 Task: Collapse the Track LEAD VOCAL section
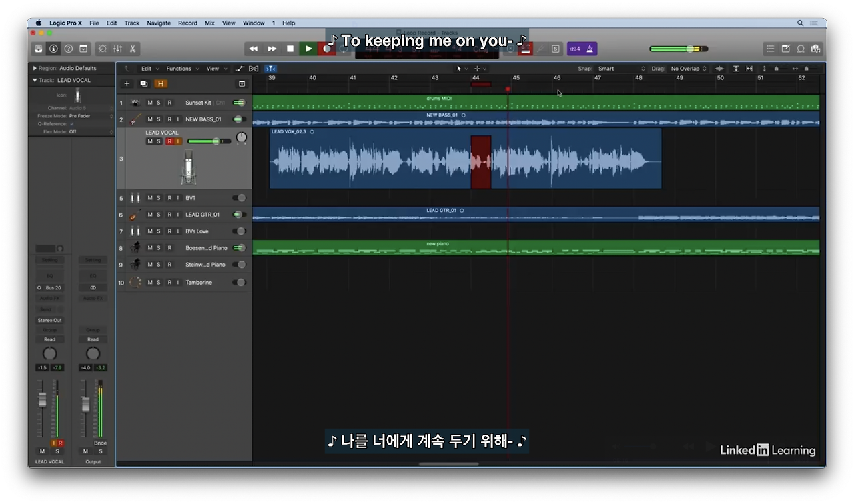click(35, 80)
